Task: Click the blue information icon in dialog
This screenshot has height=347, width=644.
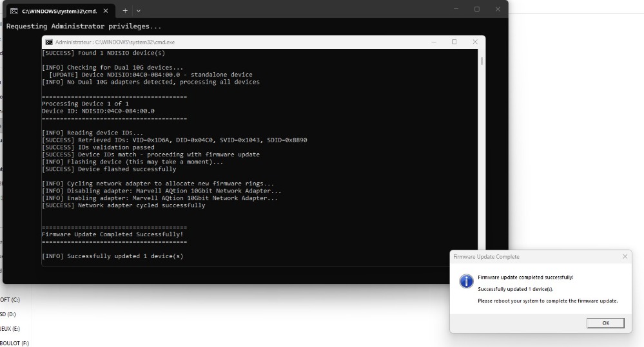Action: 465,281
